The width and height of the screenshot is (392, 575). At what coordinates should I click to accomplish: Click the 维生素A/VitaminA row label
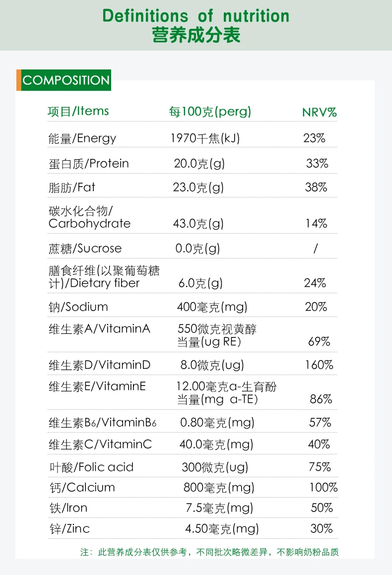[99, 329]
